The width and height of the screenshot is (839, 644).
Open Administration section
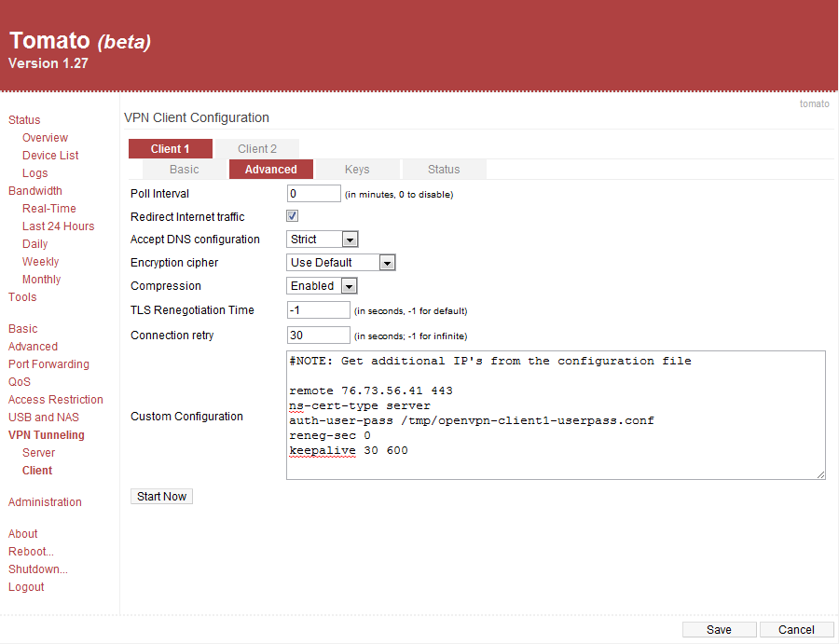(x=45, y=502)
